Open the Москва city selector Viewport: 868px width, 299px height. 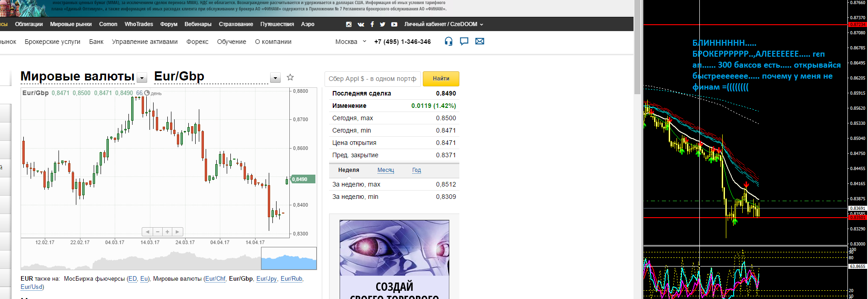(351, 42)
